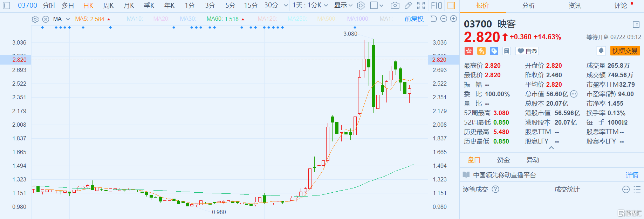Open the F10 company info view

(436, 5)
